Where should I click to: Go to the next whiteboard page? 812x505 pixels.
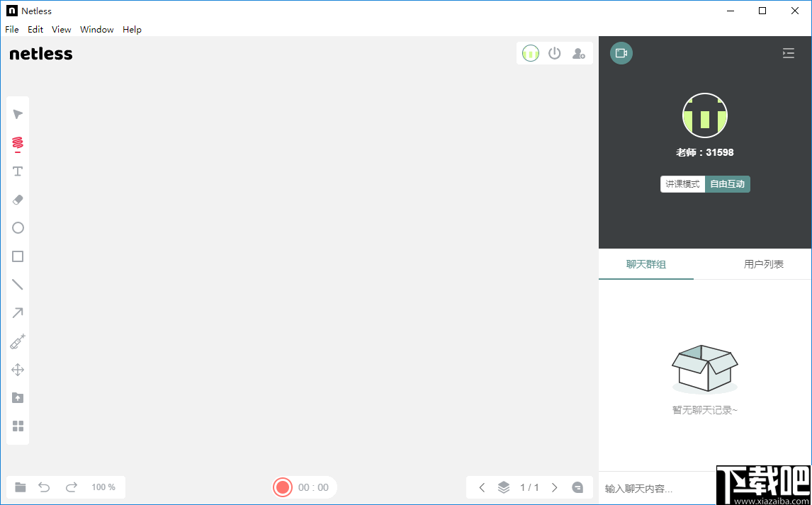(x=555, y=487)
